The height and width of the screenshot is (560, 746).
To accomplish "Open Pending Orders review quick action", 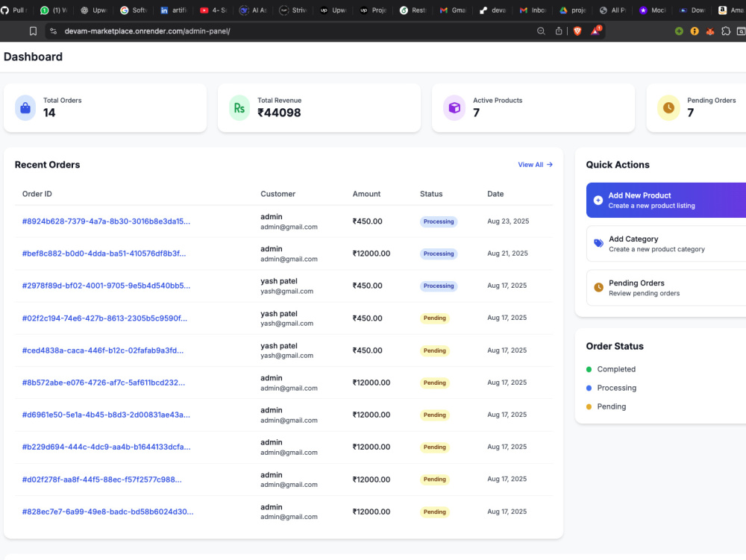I will pyautogui.click(x=666, y=288).
